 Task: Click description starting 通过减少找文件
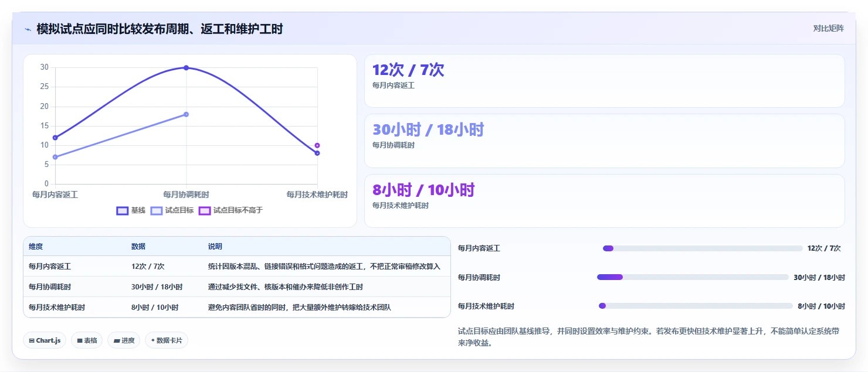click(x=286, y=287)
